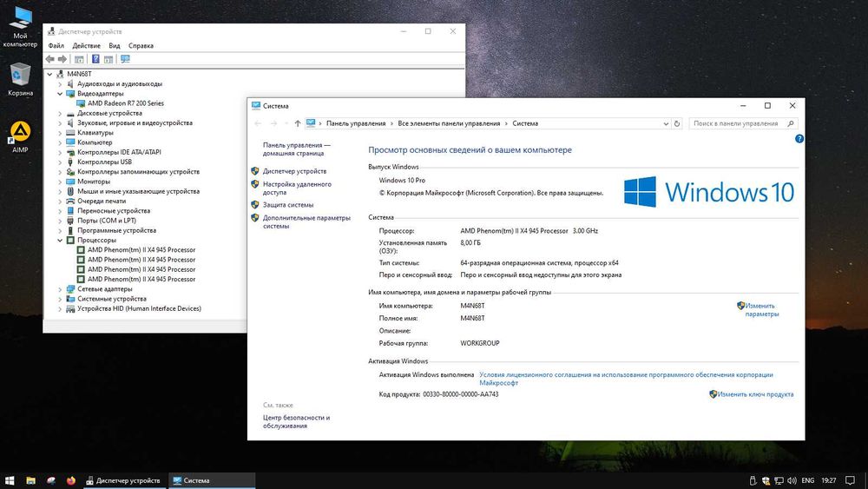Viewport: 868px width, 489px height.
Task: Select the AIMP desktop shortcut
Action: point(20,136)
